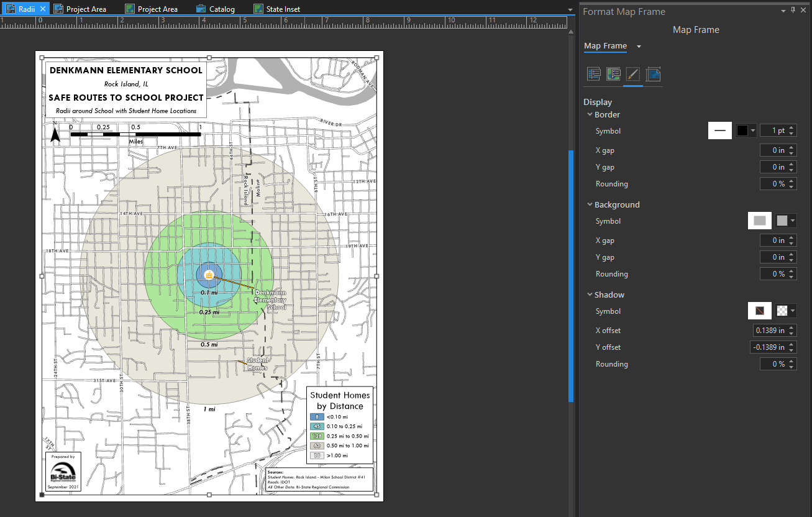This screenshot has height=517, width=812.
Task: Click the Border X gap input field
Action: tap(773, 150)
